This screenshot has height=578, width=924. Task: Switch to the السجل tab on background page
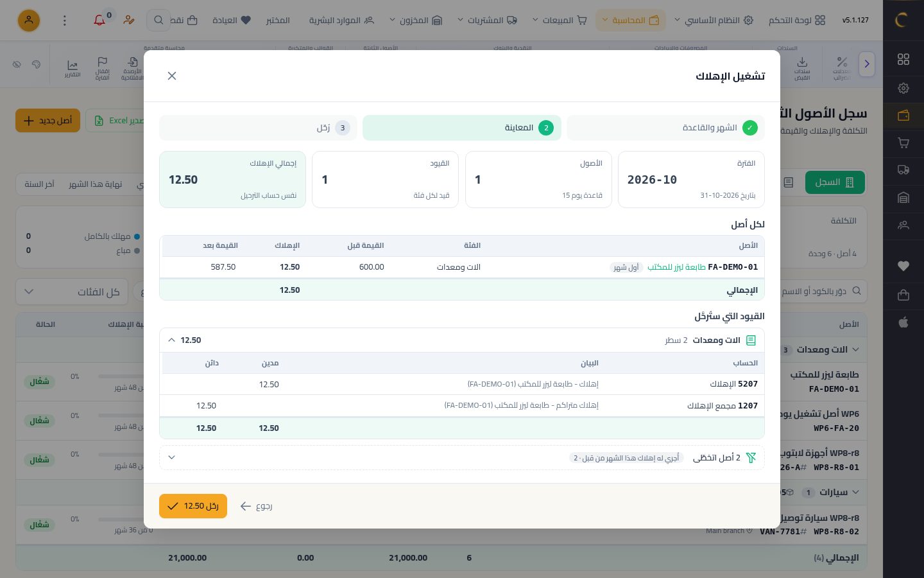[x=835, y=182]
